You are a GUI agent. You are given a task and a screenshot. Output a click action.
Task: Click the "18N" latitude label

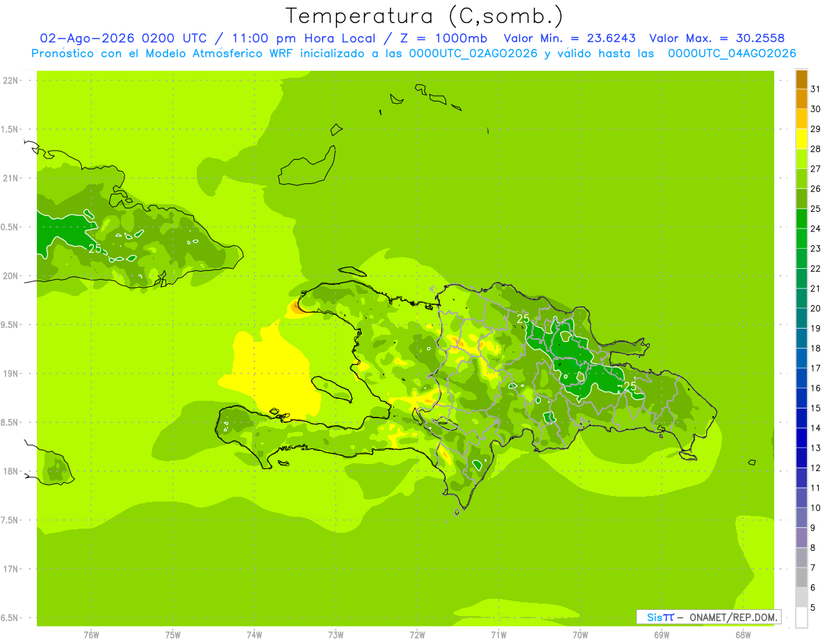point(10,471)
